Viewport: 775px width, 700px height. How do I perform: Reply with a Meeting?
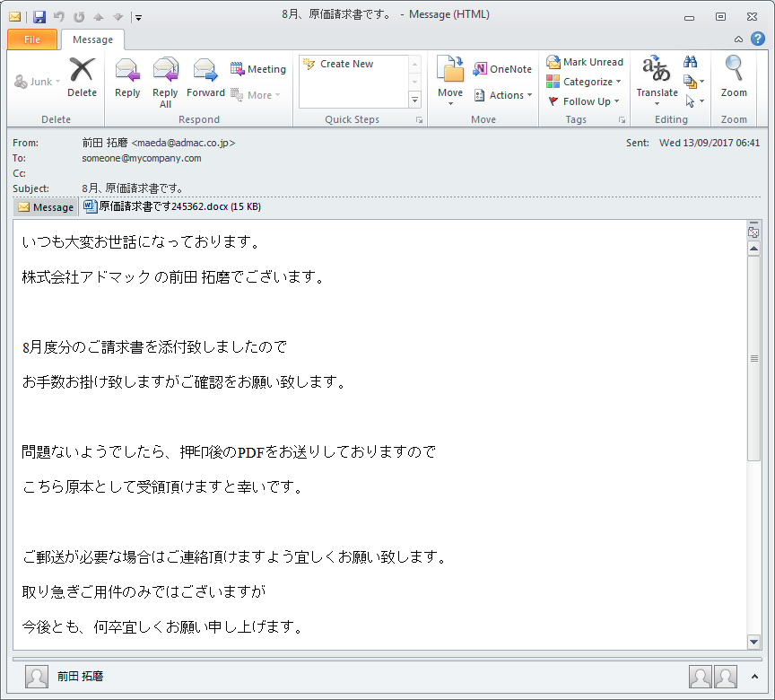[258, 69]
